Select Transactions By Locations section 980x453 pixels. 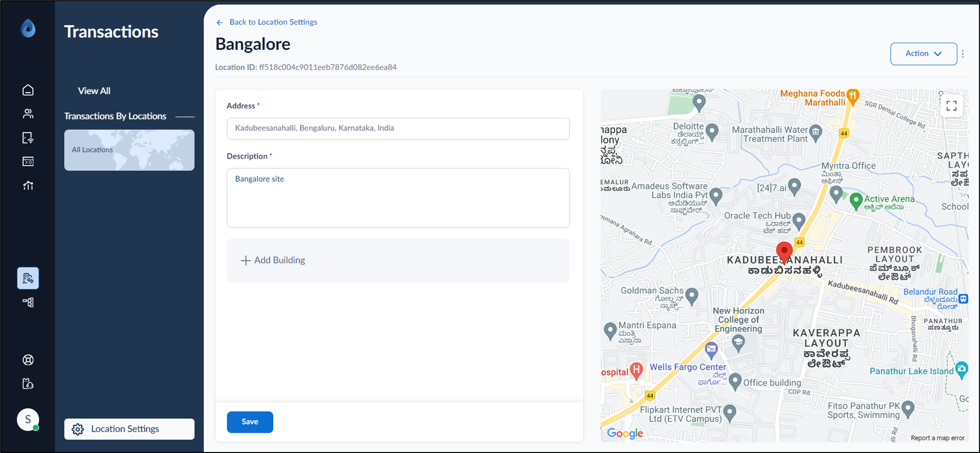coord(115,116)
